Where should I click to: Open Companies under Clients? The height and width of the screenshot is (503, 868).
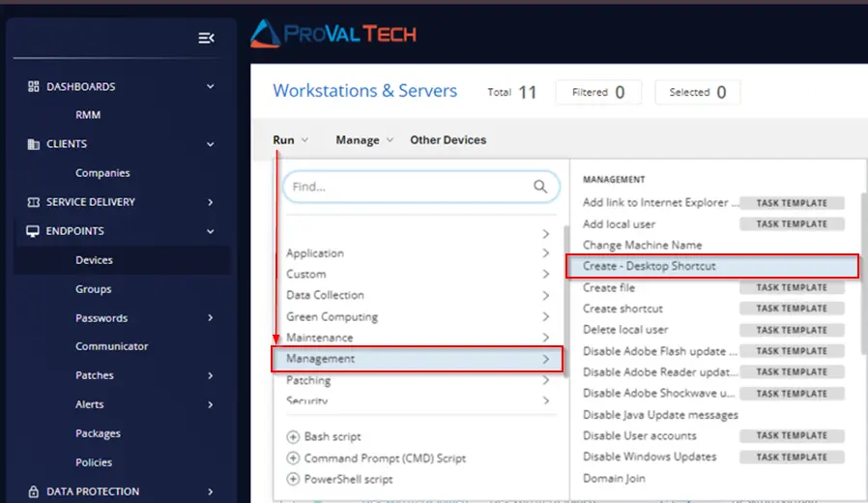(x=102, y=173)
